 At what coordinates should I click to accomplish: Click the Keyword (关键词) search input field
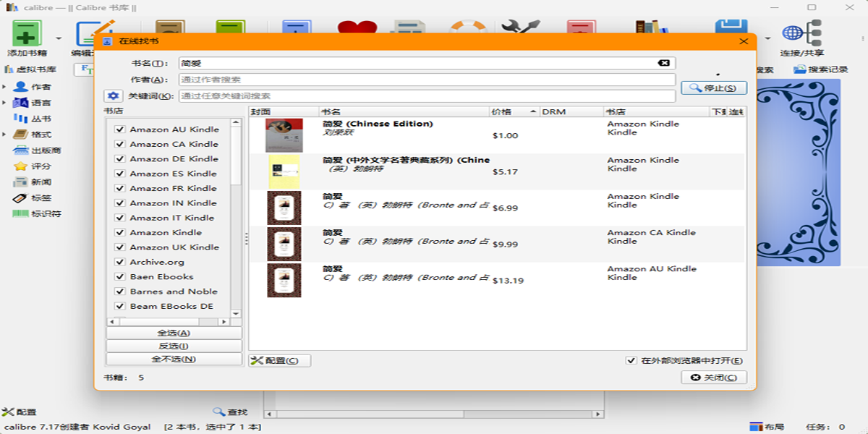point(427,96)
